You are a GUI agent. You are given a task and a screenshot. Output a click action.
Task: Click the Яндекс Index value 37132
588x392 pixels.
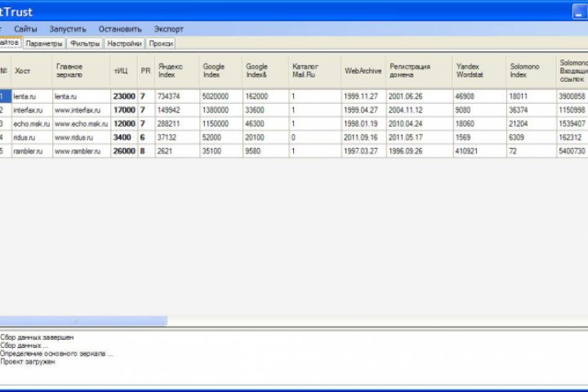(177, 137)
